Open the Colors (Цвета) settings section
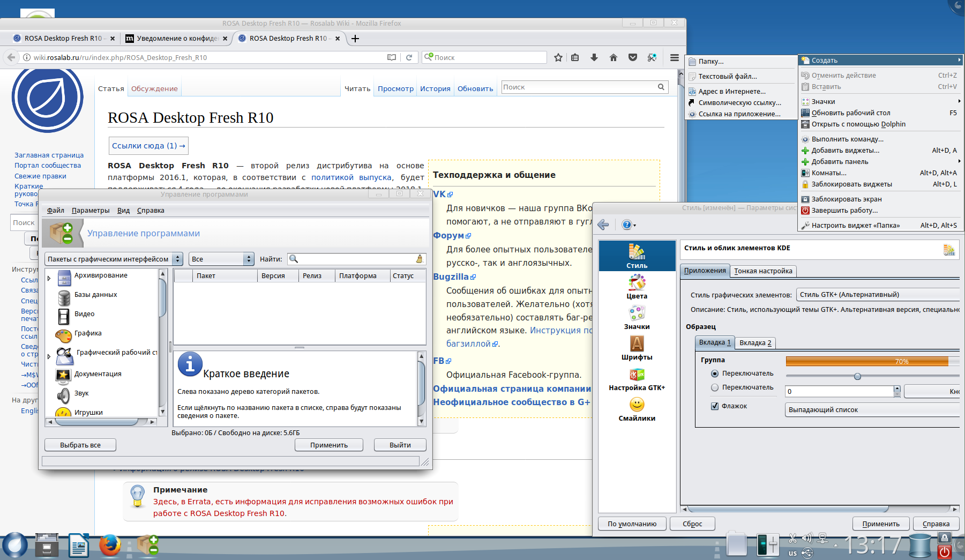The image size is (965, 560). click(637, 286)
